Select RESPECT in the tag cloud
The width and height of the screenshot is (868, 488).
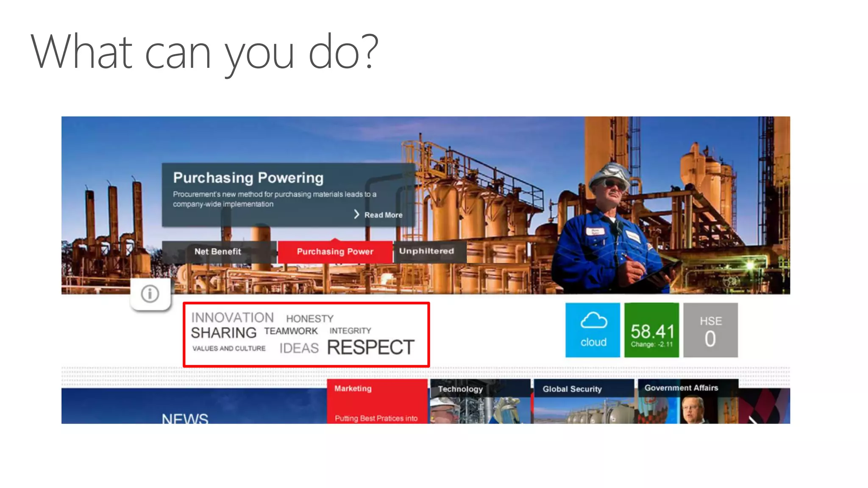point(370,348)
